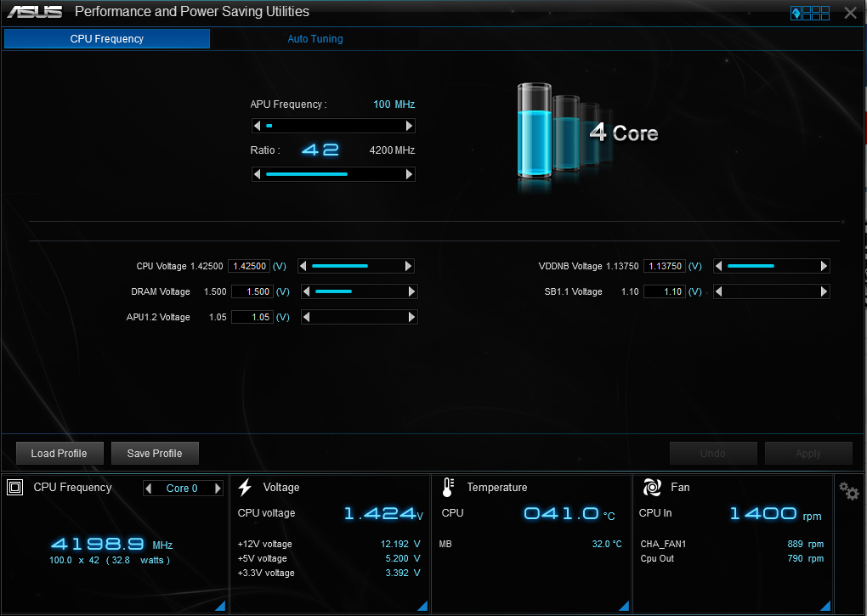Click the APU1.2 Voltage input field
867x616 pixels.
tap(252, 317)
